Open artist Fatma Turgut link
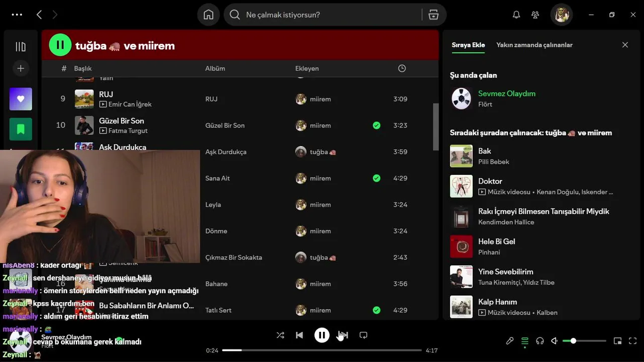This screenshot has width=644, height=362. 128,131
